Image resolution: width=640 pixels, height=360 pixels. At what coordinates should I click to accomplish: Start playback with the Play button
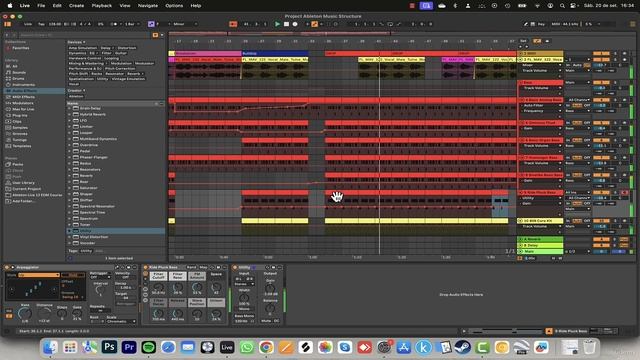(278, 24)
